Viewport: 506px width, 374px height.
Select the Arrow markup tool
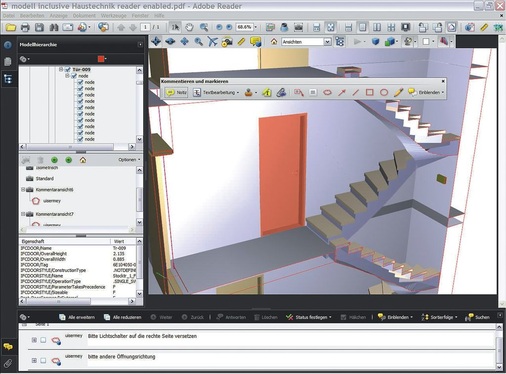click(x=342, y=92)
